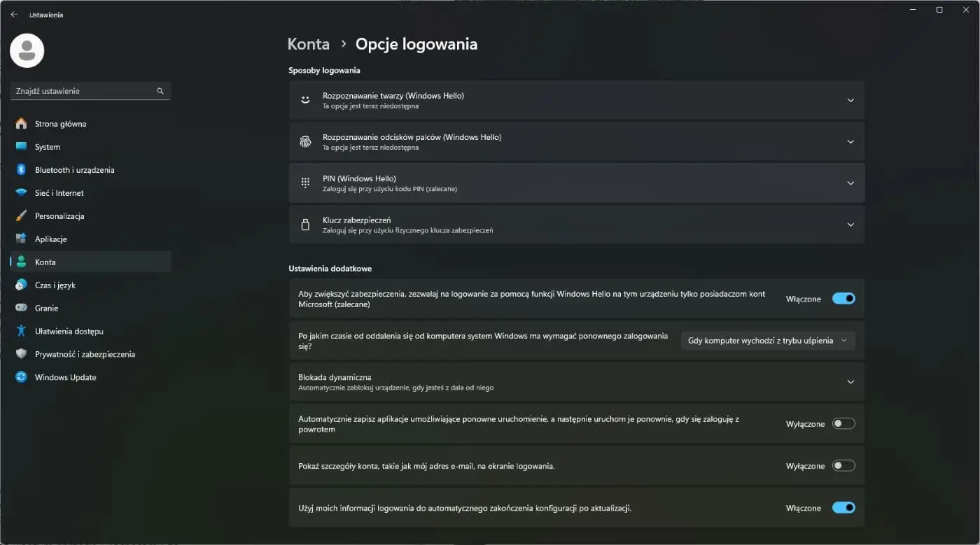
Task: Open Bluetooth i urządzenia section
Action: tap(90, 170)
